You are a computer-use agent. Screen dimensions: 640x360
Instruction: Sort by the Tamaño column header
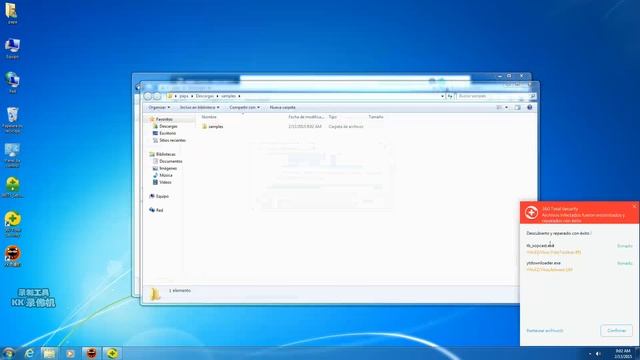click(x=376, y=117)
